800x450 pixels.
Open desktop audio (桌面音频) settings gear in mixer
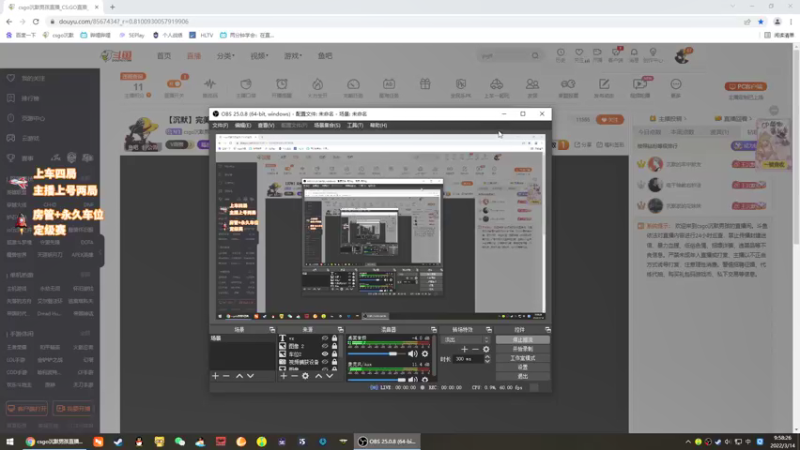pos(424,354)
